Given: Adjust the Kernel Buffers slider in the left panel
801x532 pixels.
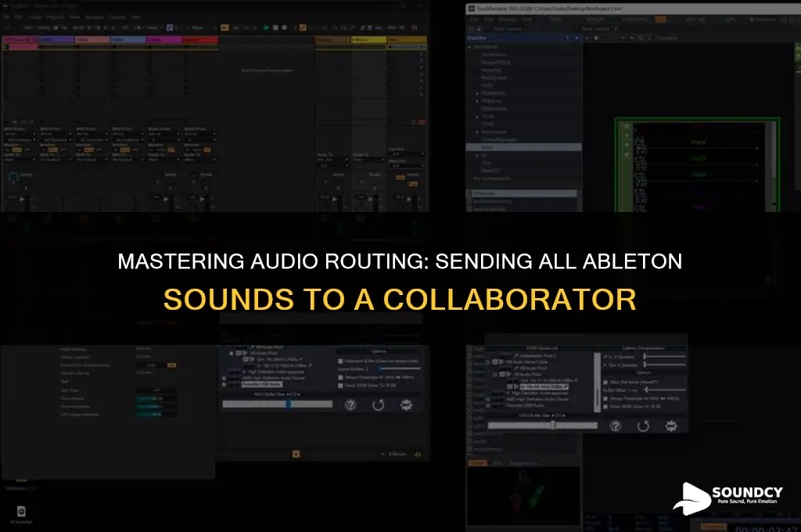Looking at the screenshot, I should 400,368.
